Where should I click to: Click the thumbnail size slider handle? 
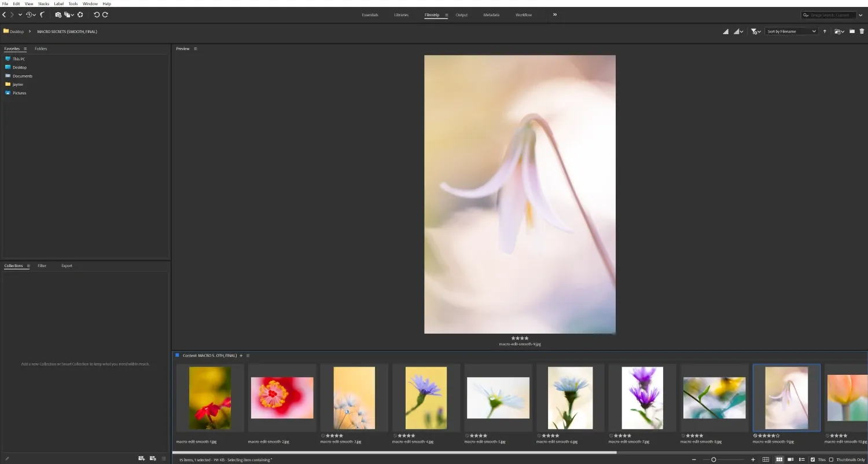coord(714,459)
